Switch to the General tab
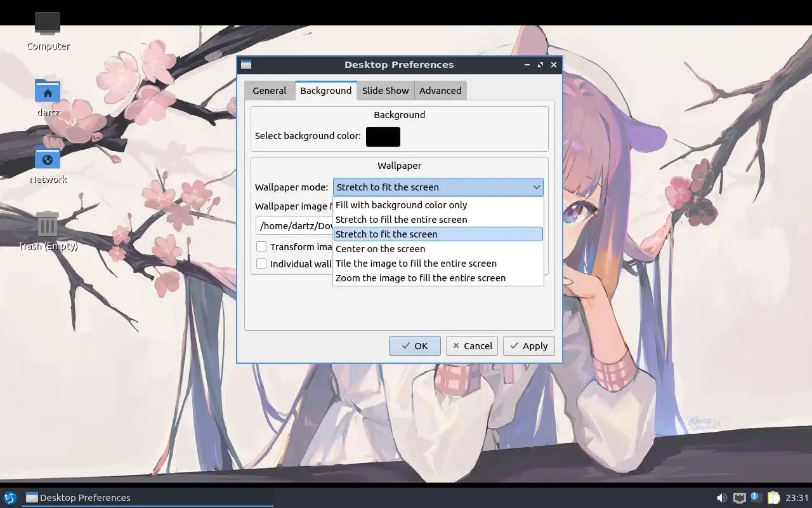Image resolution: width=812 pixels, height=508 pixels. pos(270,91)
